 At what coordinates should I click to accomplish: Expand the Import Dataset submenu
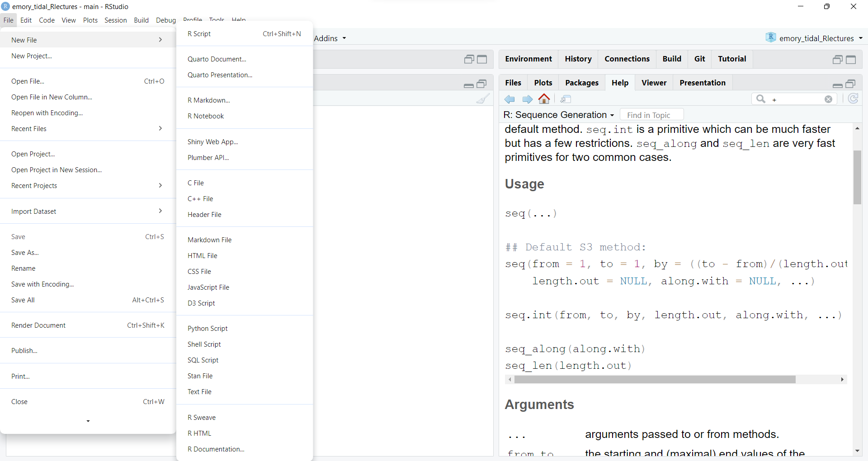pyautogui.click(x=87, y=212)
